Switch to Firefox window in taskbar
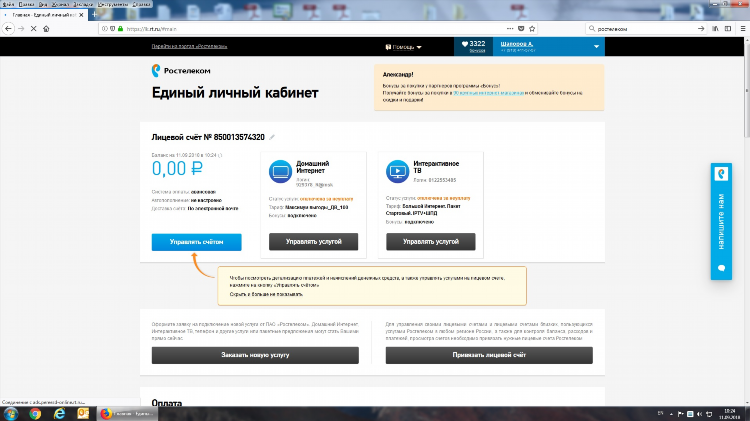This screenshot has width=750, height=421. 127,414
